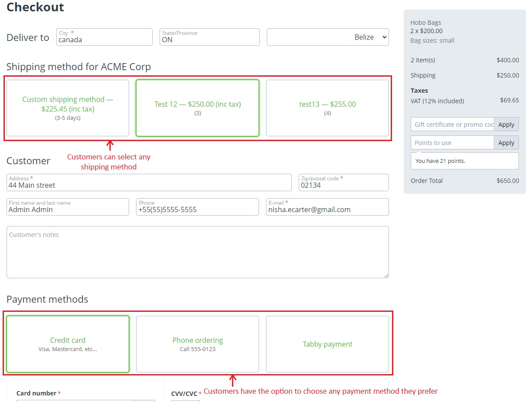Click the Checkout page heading
The width and height of the screenshot is (532, 402).
pos(35,7)
